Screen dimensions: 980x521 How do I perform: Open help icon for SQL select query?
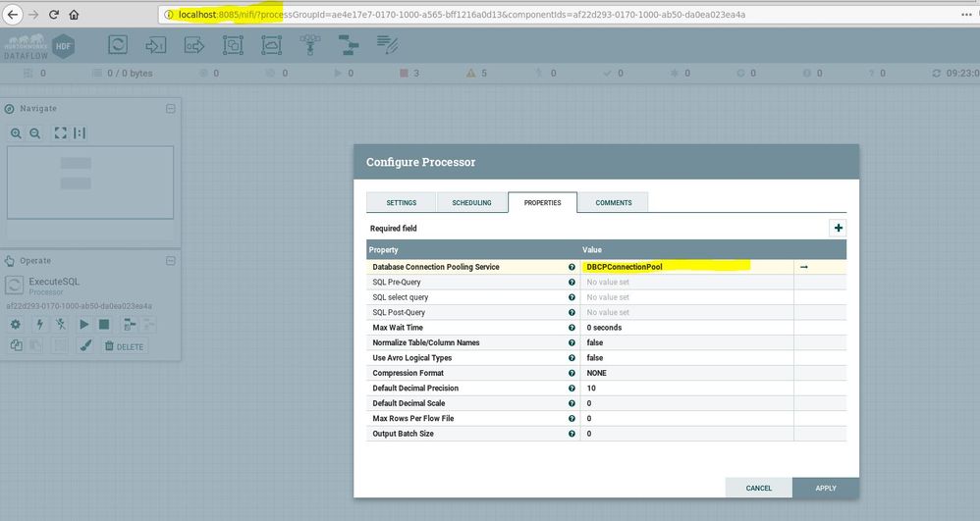[572, 297]
